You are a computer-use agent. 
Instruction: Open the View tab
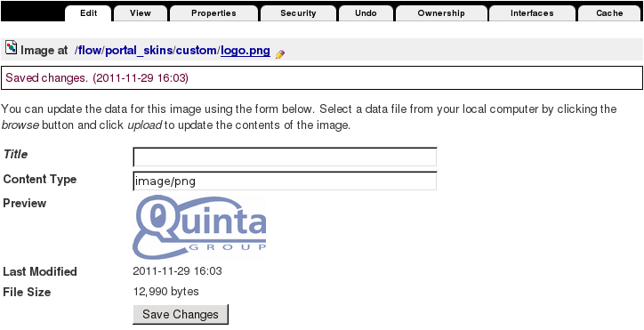tap(140, 13)
